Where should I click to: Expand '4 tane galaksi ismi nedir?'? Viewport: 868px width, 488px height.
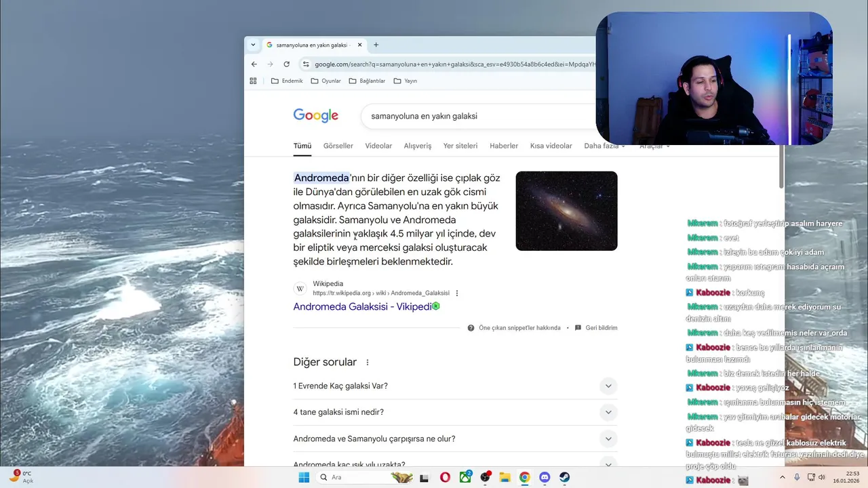click(455, 412)
